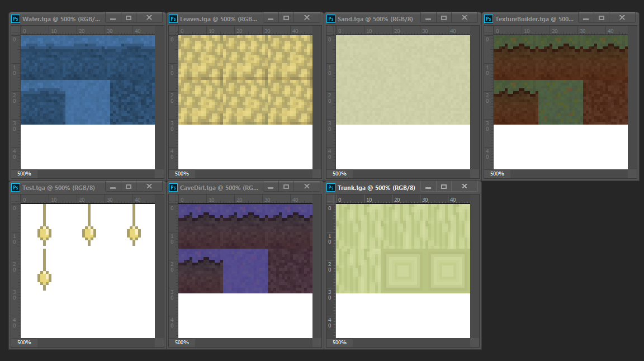Viewport: 644px width, 361px height.
Task: Activate the Sand.tga window via its title
Action: click(x=375, y=19)
